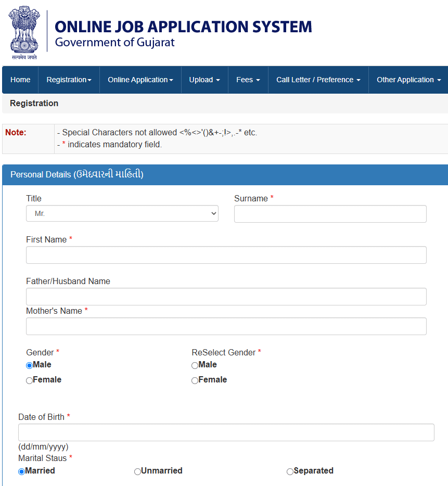Viewport: 448px width, 486px height.
Task: Click 'Special Characters not allowed' note text
Action: (x=157, y=132)
